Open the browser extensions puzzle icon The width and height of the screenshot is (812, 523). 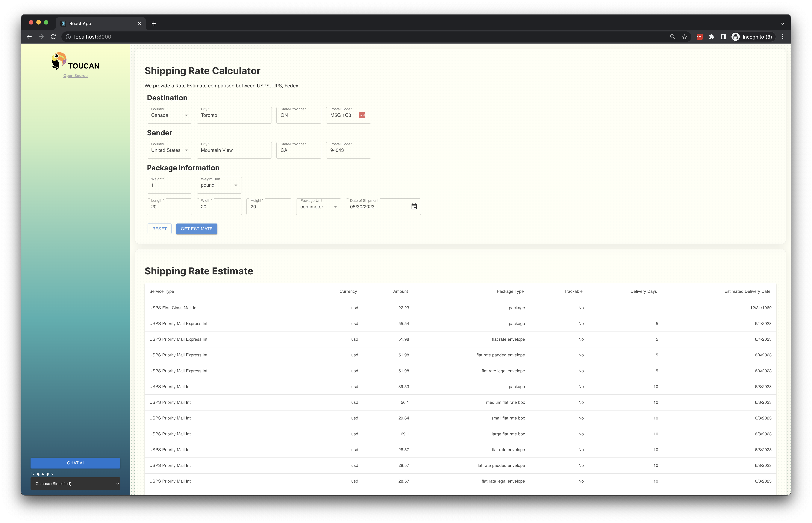[x=711, y=37]
